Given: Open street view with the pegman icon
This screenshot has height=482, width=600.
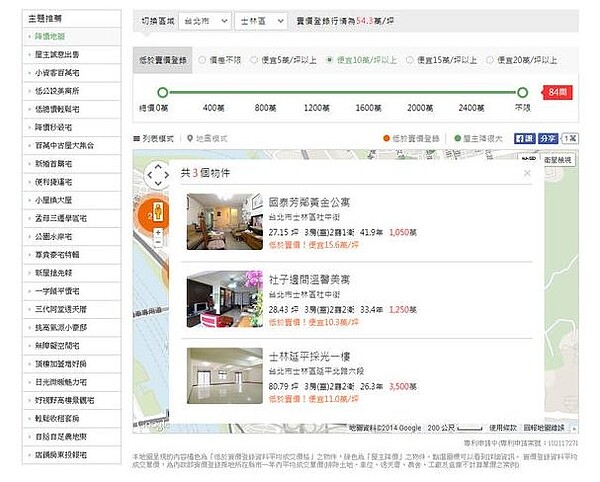Looking at the screenshot, I should [x=158, y=212].
